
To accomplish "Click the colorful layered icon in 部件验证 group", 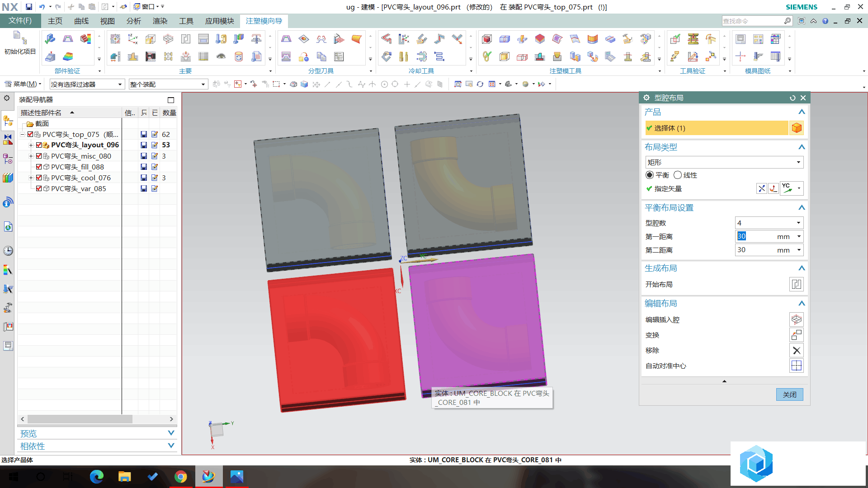I will 68,56.
